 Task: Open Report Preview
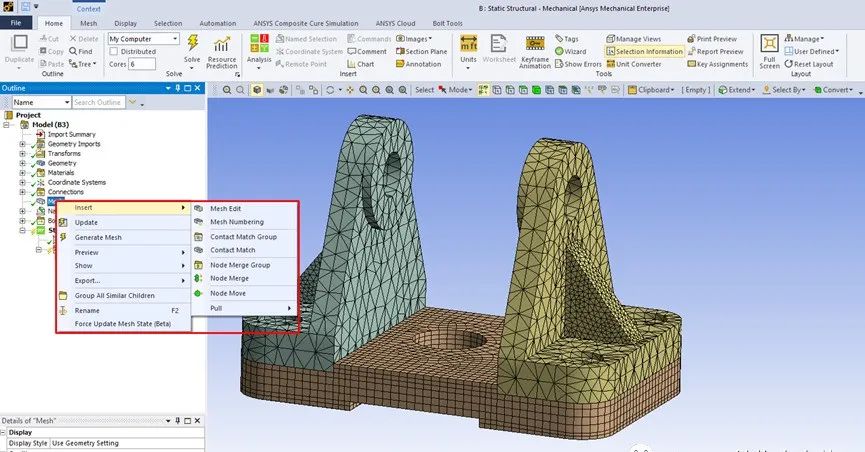click(x=715, y=51)
